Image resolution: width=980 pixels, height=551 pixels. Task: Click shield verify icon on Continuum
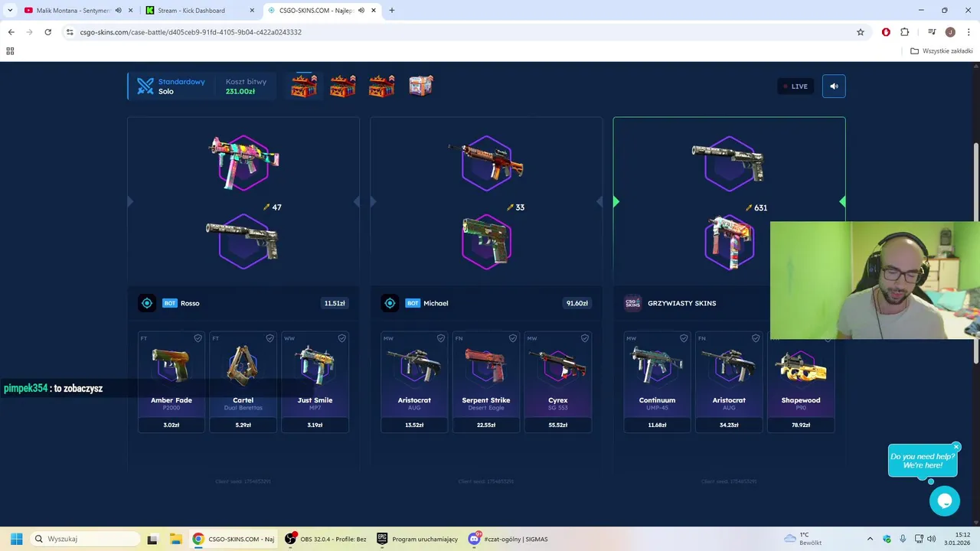click(683, 338)
